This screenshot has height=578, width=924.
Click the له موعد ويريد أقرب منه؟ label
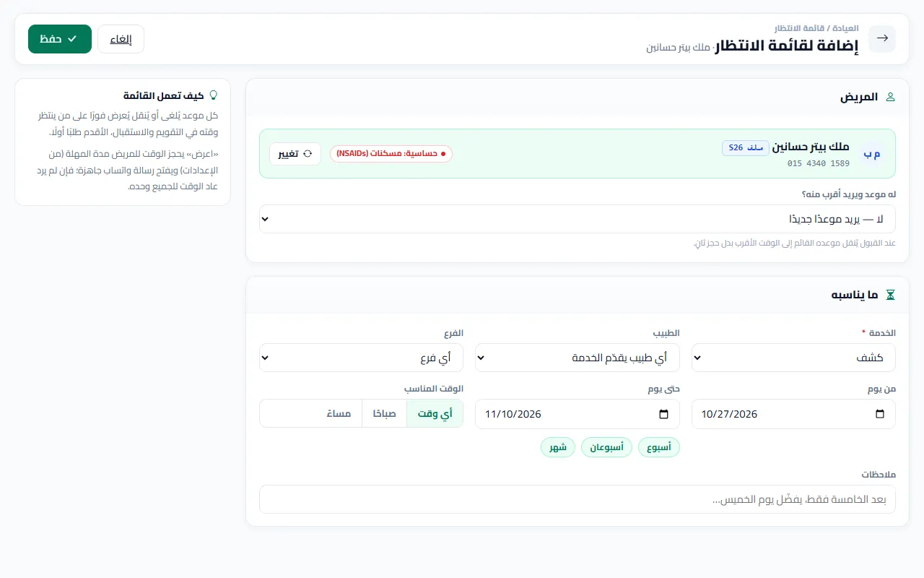849,194
